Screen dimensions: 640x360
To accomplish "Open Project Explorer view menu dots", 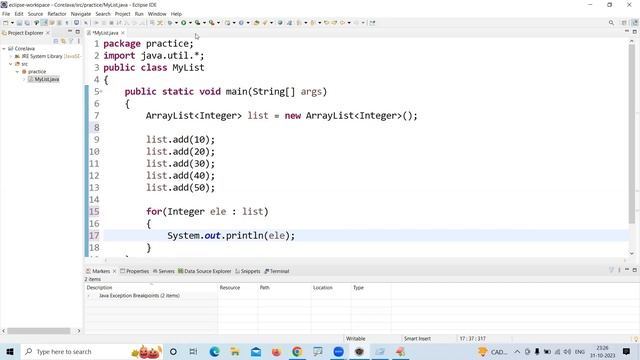I will [x=78, y=41].
